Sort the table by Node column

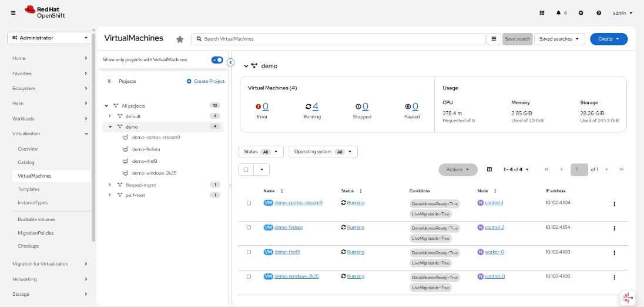[495, 191]
